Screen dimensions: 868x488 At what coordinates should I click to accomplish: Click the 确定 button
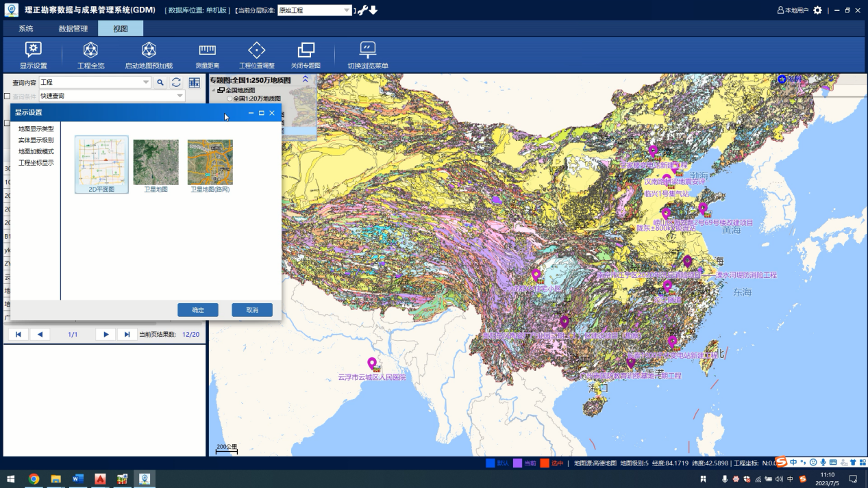(197, 310)
